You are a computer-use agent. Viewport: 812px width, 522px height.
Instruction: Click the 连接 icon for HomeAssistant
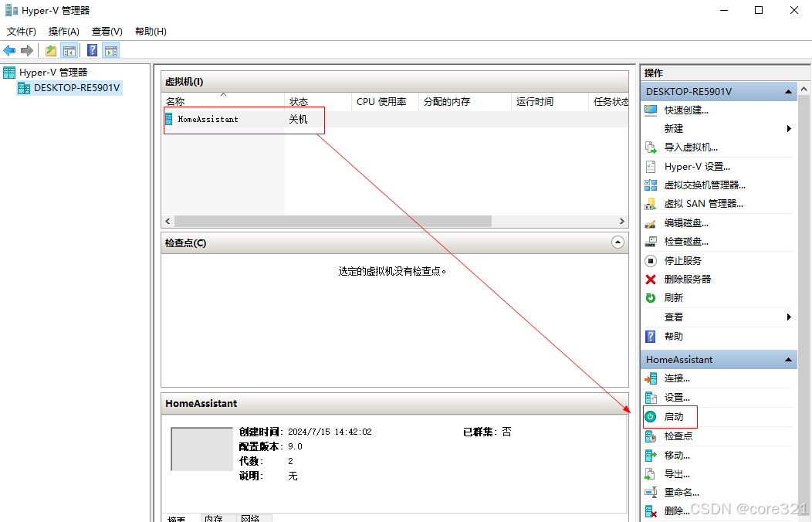pos(651,378)
